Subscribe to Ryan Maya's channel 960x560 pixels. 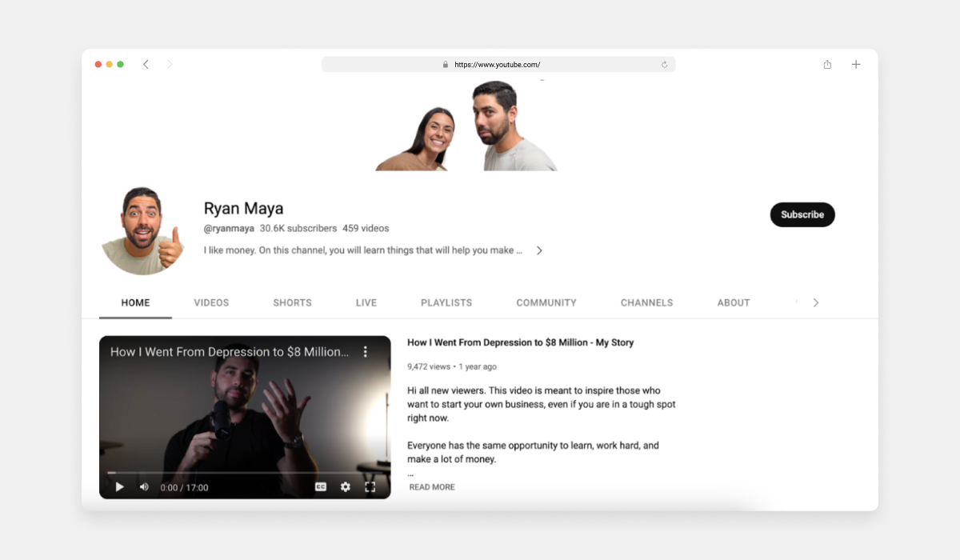[x=802, y=214]
